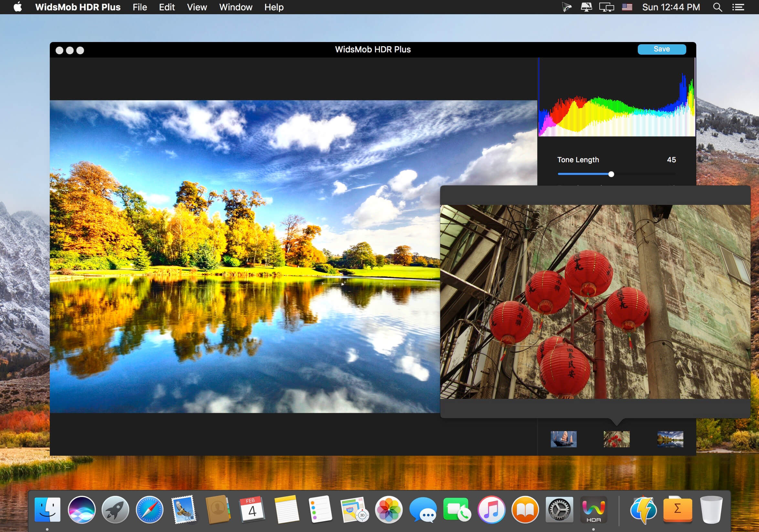This screenshot has width=759, height=532.
Task: Open Notification Center list icon
Action: 738,7
